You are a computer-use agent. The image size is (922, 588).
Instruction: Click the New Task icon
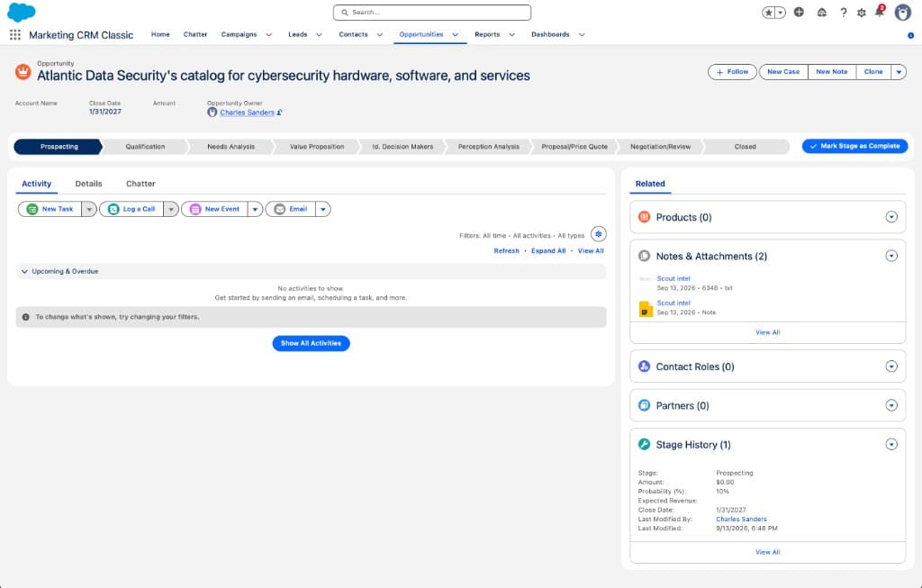32,209
